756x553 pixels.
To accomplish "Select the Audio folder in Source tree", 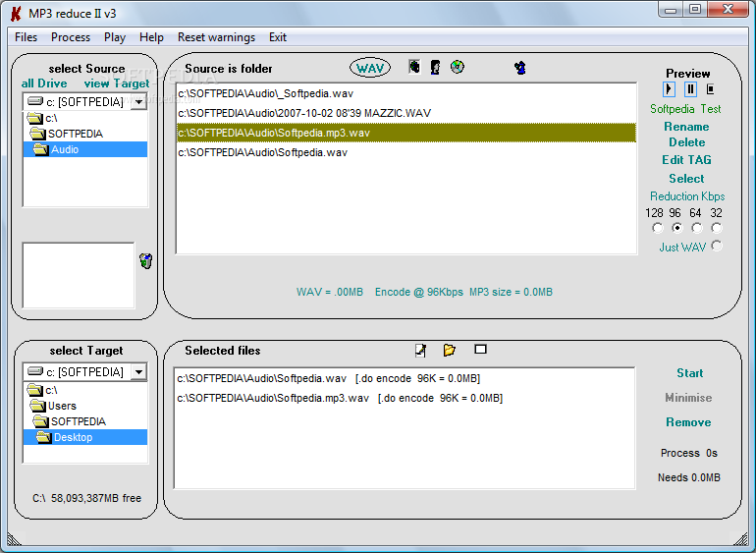I will coord(85,149).
